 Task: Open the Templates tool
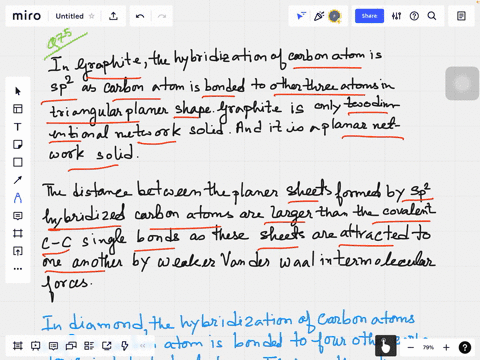pos(18,109)
